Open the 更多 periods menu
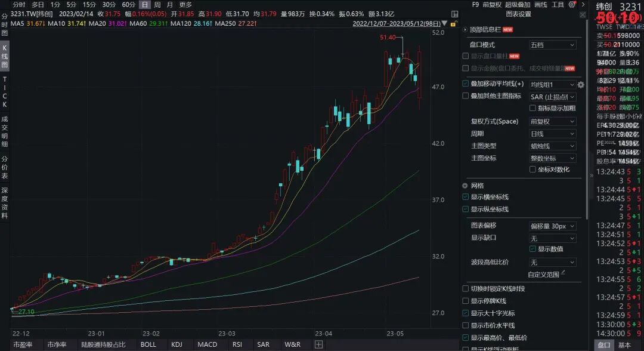 [185, 5]
